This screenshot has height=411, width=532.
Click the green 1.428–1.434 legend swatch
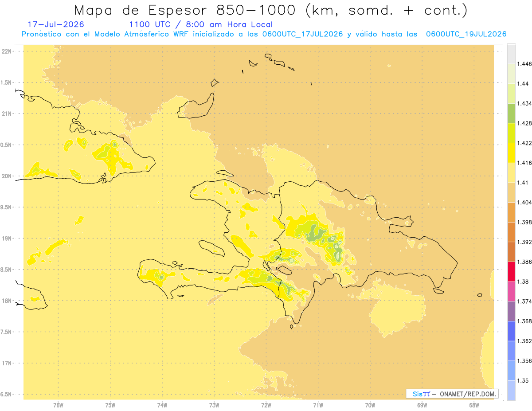pos(511,113)
